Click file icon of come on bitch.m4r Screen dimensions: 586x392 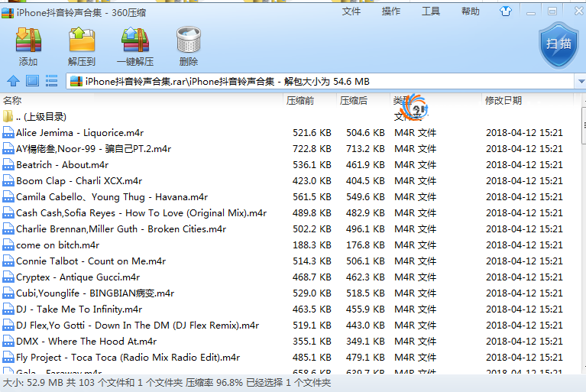click(8, 245)
